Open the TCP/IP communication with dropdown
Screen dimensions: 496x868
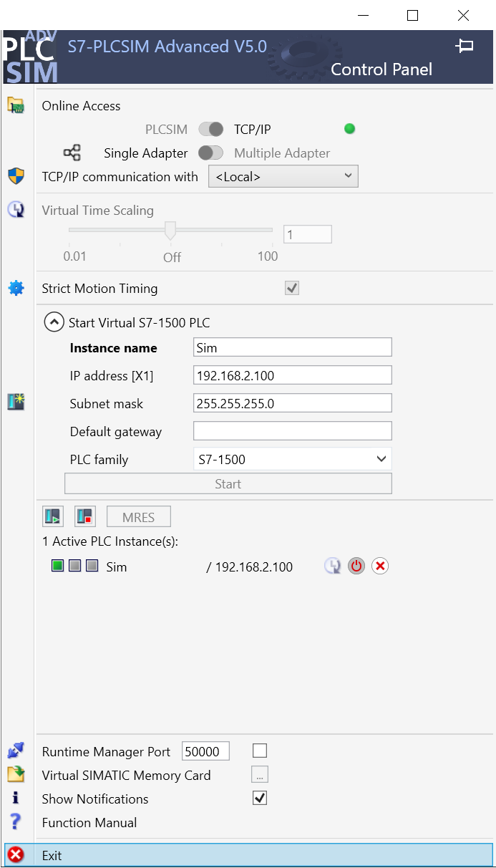click(x=283, y=176)
